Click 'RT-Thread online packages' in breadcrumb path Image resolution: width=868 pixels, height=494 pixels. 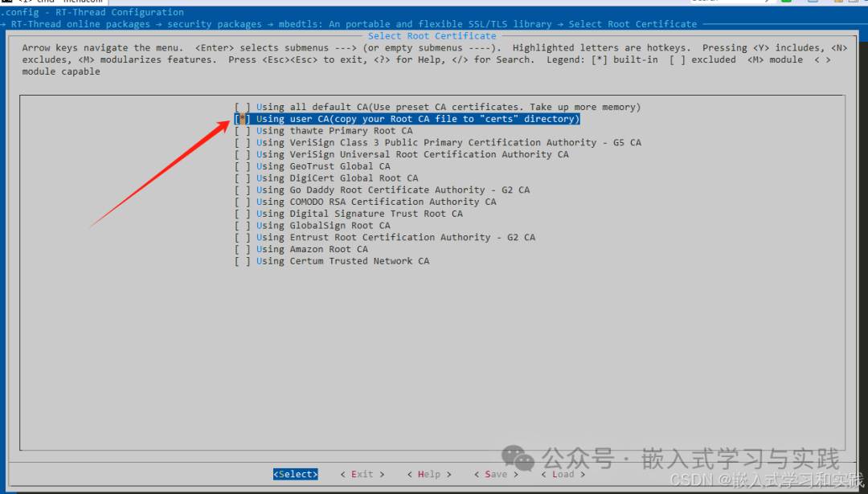pyautogui.click(x=81, y=24)
